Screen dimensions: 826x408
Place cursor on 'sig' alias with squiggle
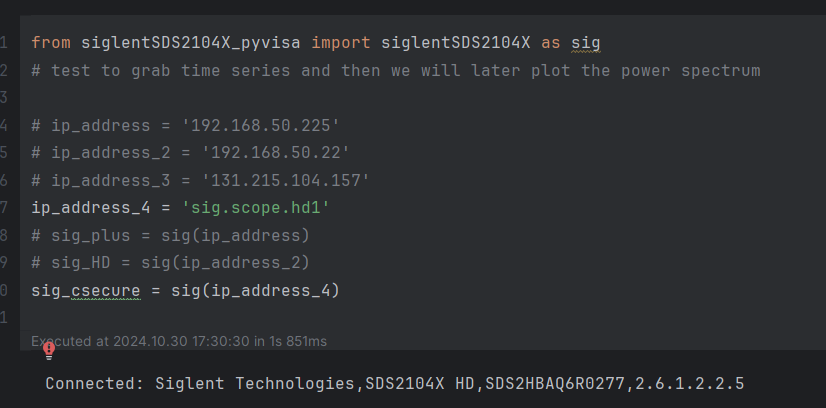tap(586, 43)
